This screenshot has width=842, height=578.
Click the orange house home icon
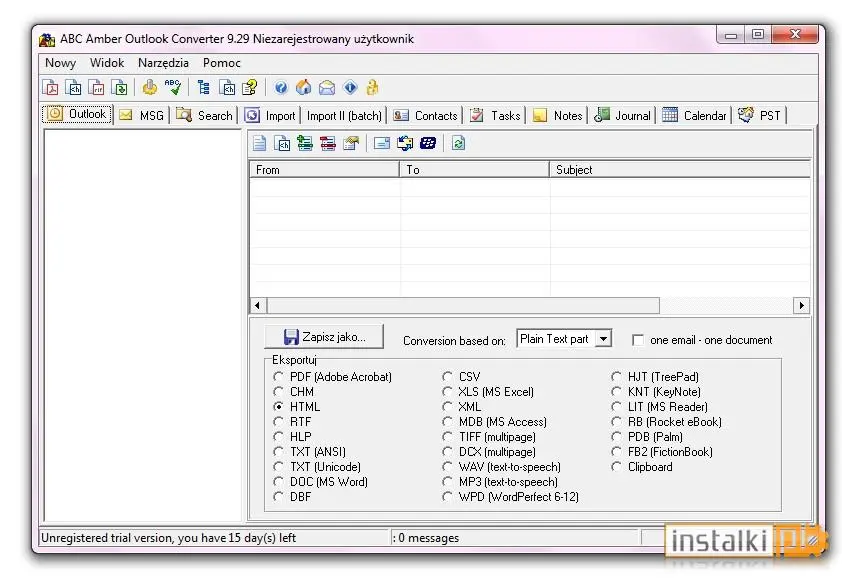(x=303, y=87)
